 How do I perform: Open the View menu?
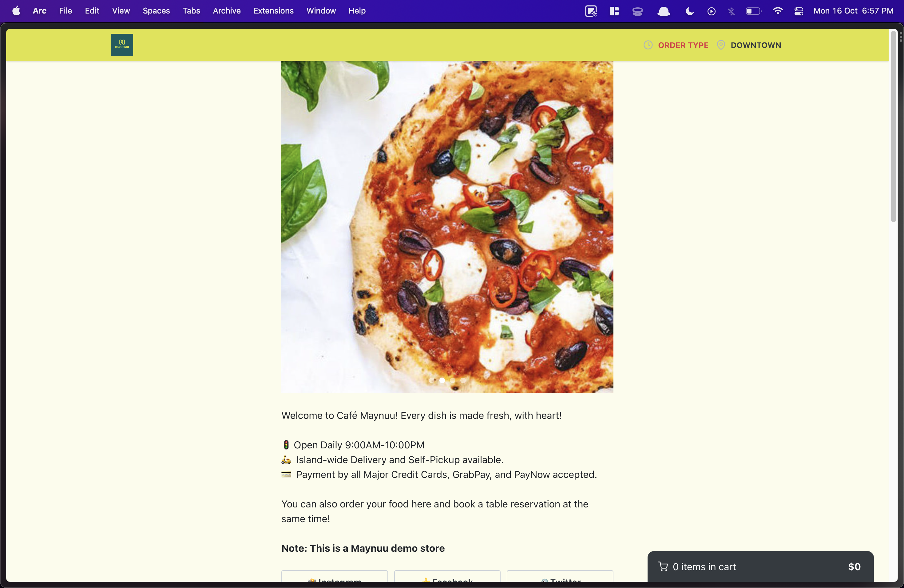121,11
